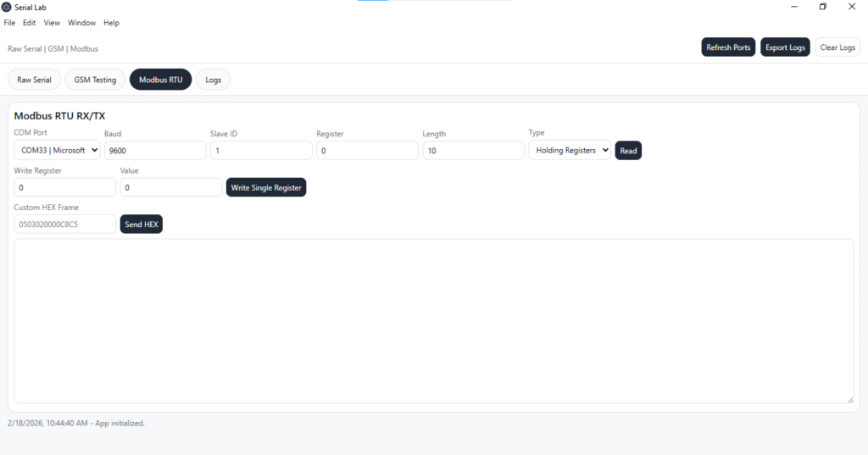868x455 pixels.
Task: Click the Serial Lab app icon
Action: [x=7, y=8]
